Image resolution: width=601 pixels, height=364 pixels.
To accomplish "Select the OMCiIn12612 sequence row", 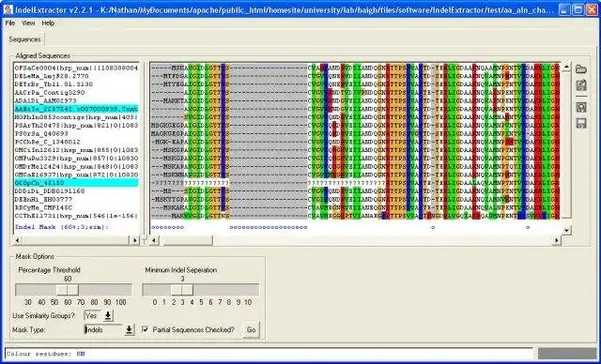I will (76, 150).
